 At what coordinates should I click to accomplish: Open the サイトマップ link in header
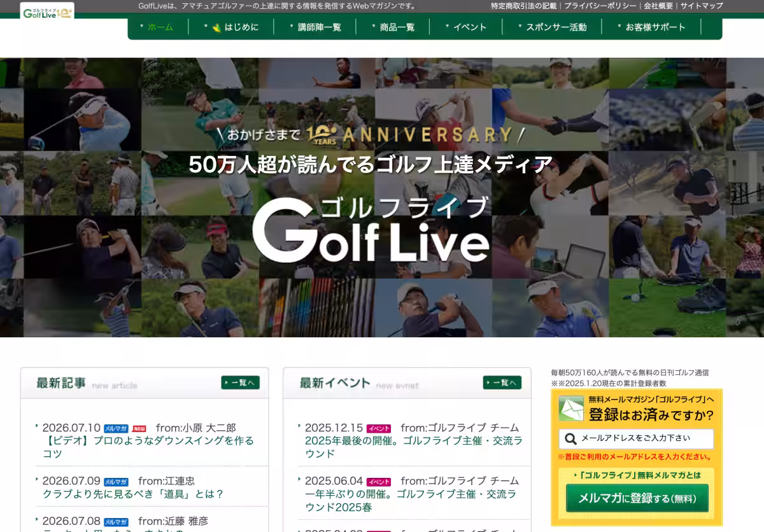pos(702,6)
